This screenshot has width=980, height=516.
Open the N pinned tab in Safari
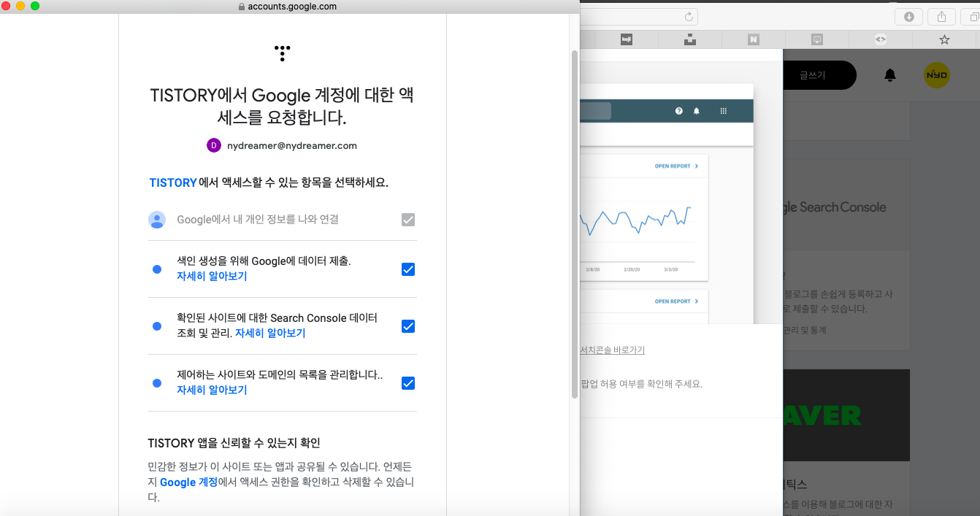[754, 39]
